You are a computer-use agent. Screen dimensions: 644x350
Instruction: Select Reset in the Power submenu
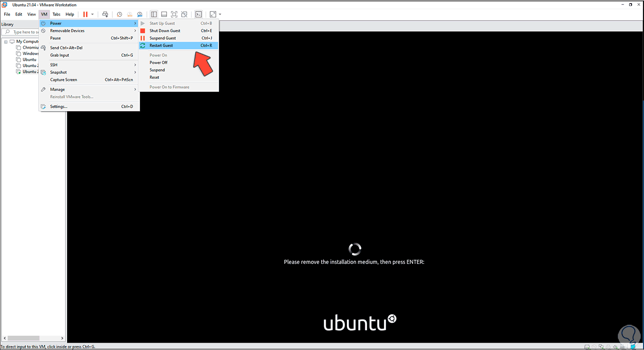178,77
